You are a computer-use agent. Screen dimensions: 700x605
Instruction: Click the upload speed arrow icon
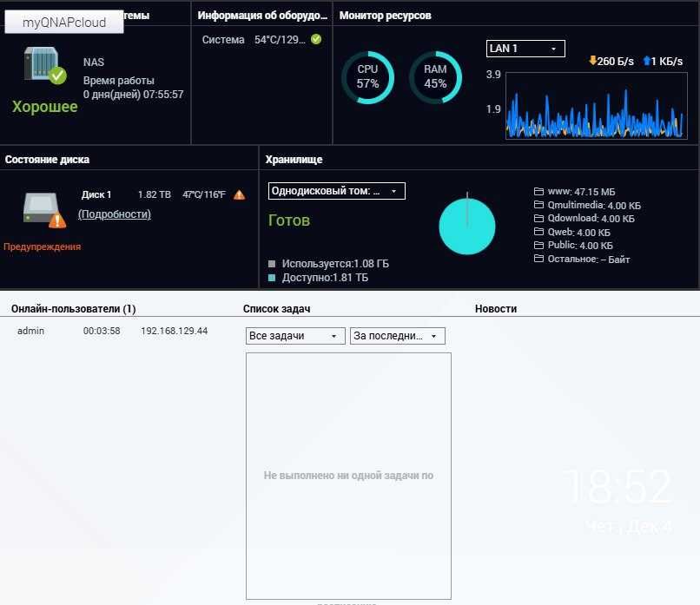(x=646, y=61)
